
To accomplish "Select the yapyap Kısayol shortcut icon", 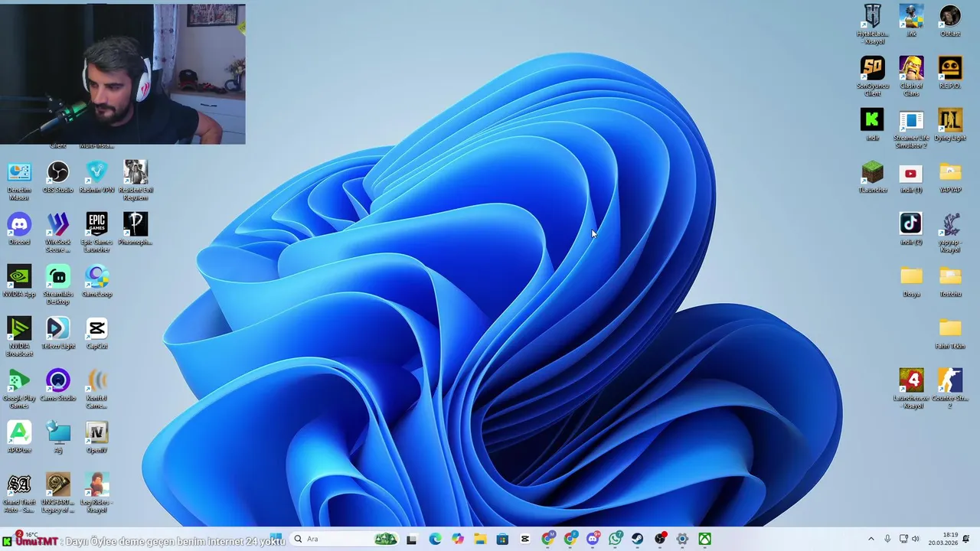I will (x=950, y=233).
